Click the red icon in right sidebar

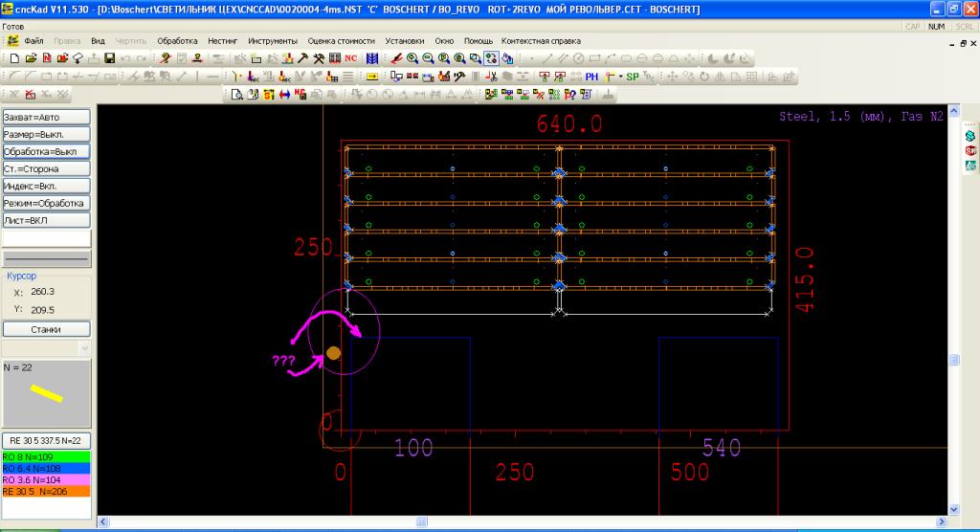[970, 150]
